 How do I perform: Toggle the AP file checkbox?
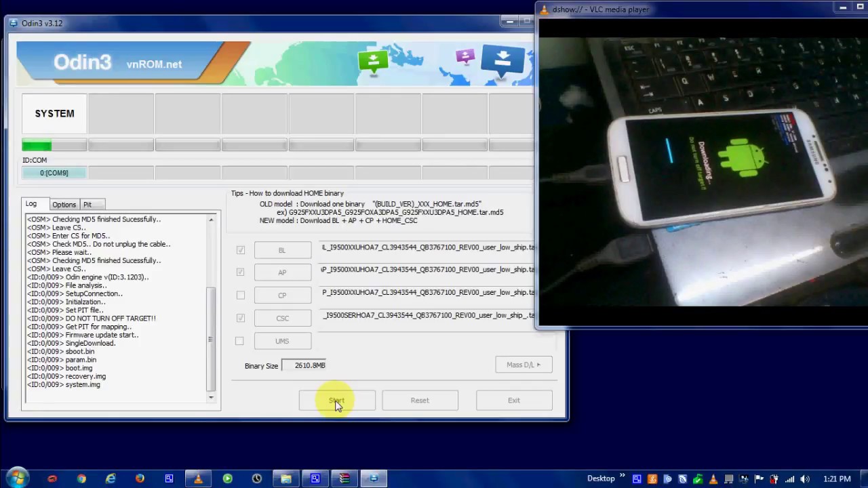point(240,272)
